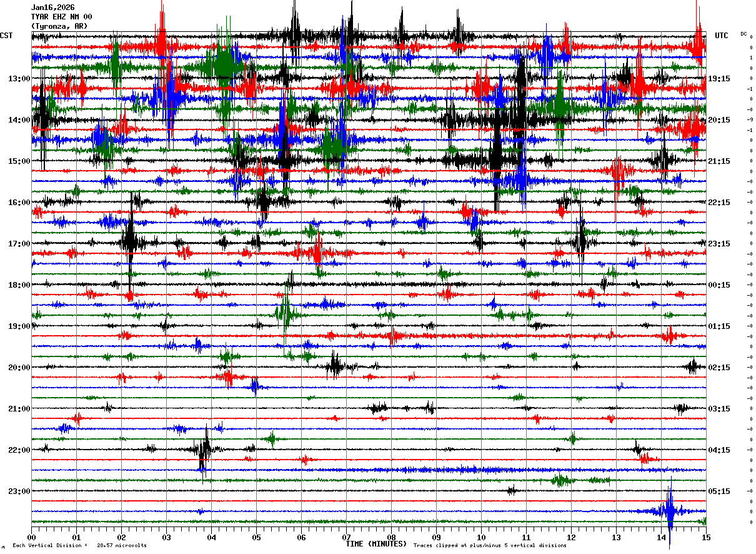
Task: Select the 13:00 CST time label
Action: coord(19,79)
